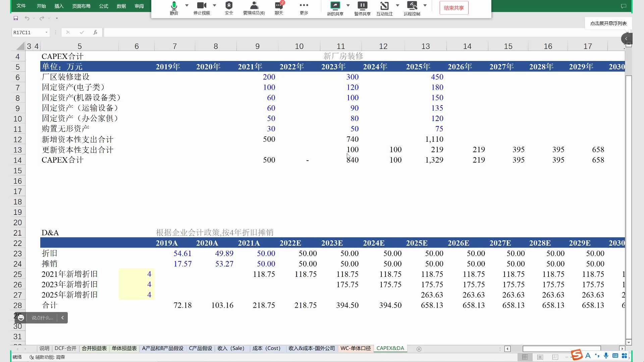Cancel the formula bar entry
Screen dimensions: 644x362
tap(68, 32)
